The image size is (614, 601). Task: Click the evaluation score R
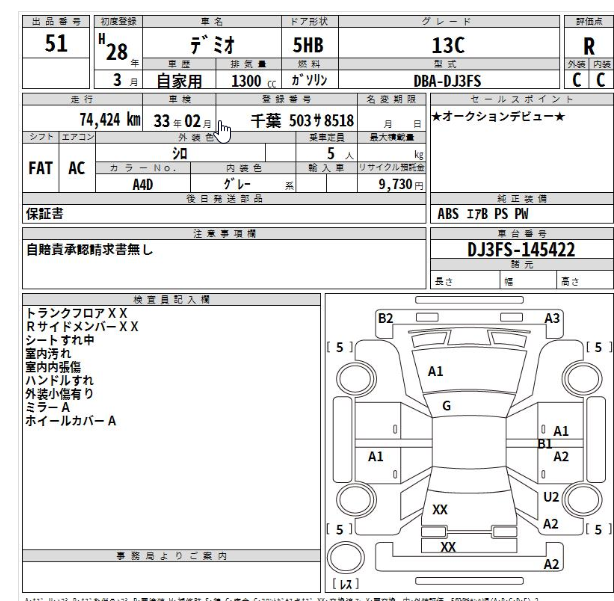(589, 46)
